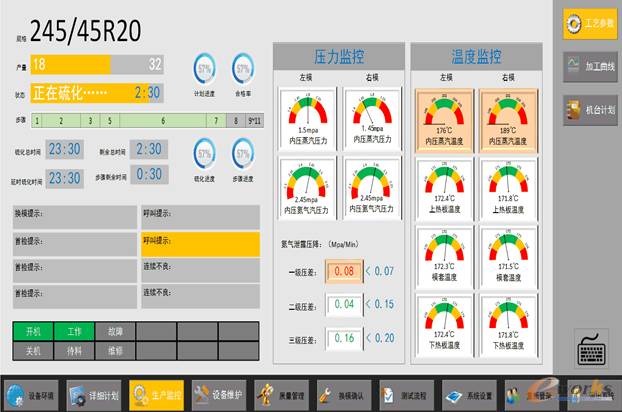The image size is (622, 412).
Task: Select the highlighted yellow 呼叫提示 box
Action: point(200,242)
